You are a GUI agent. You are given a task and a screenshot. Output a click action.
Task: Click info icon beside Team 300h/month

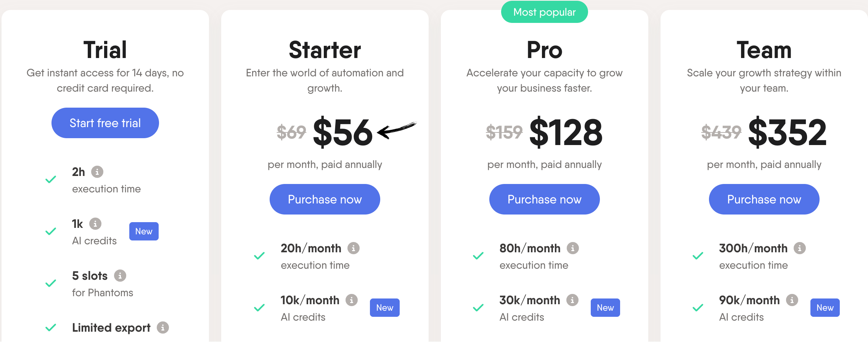[x=800, y=248]
